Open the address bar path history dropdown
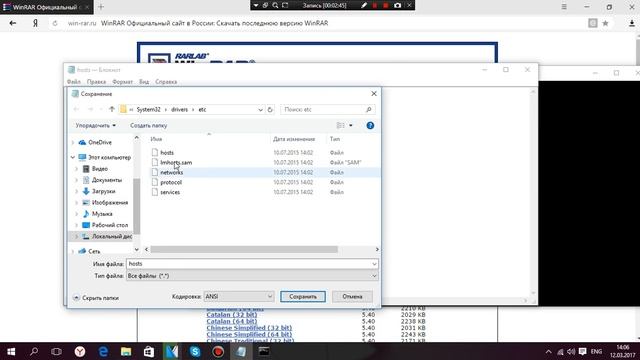Screen dimensions: 640x360 (x=260, y=109)
